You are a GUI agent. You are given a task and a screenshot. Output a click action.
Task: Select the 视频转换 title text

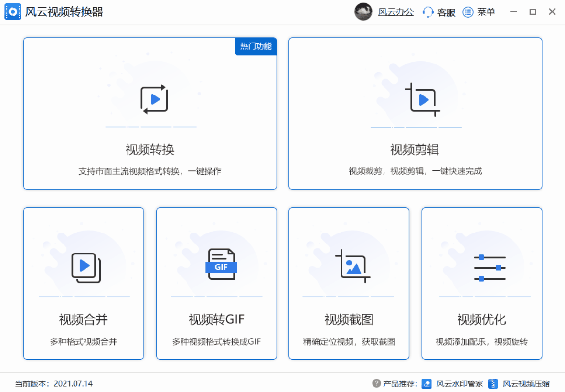(150, 150)
